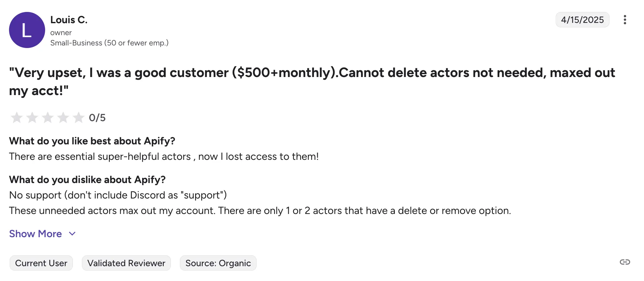The image size is (644, 281).
Task: Click the chevron beside Show More
Action: [x=73, y=234]
